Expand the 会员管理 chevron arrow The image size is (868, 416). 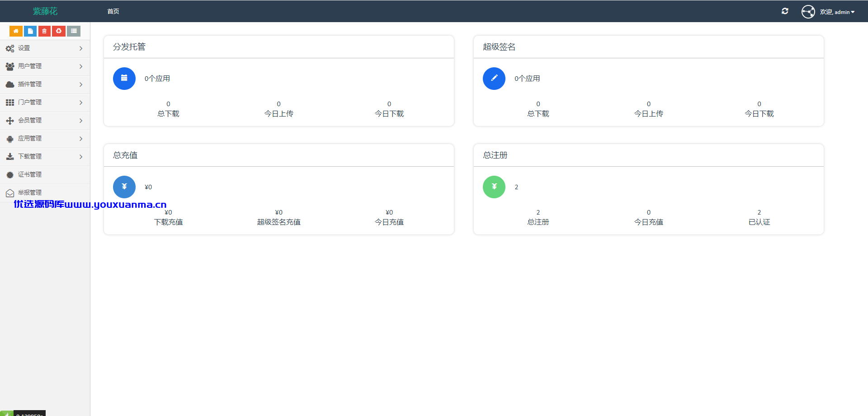tap(81, 121)
